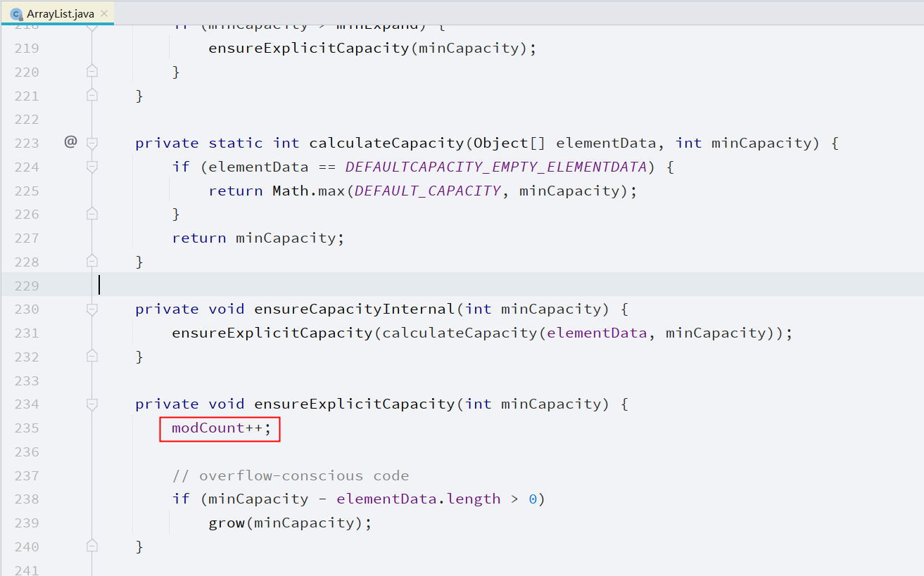Screen dimensions: 924x576
Task: Click fold end marker on line 221
Action: coord(91,95)
